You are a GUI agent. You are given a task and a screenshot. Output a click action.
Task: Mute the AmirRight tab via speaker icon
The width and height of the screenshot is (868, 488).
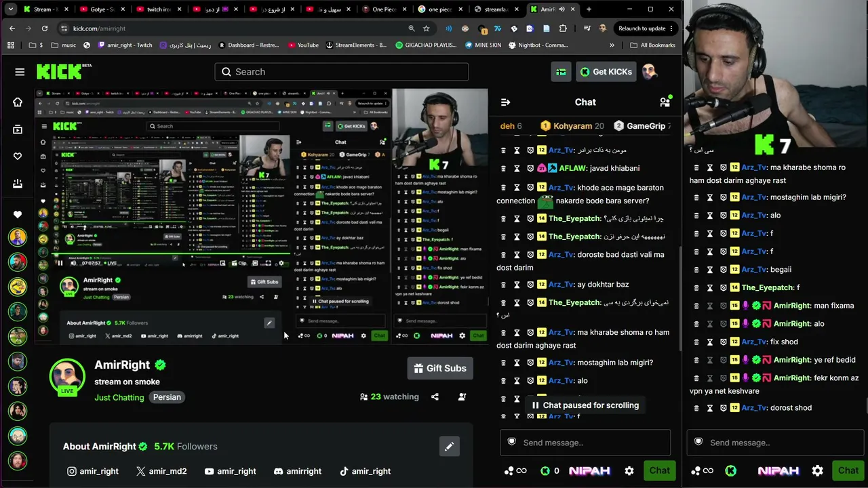[x=562, y=9]
